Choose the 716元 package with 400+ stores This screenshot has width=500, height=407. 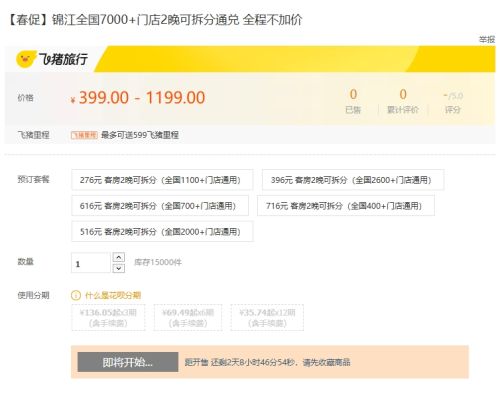[346, 206]
